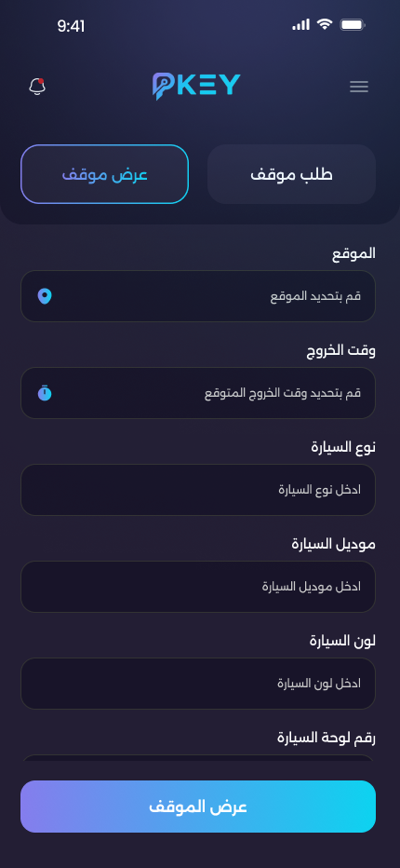
Task: Tap the Wi-Fi status icon
Action: tap(325, 24)
